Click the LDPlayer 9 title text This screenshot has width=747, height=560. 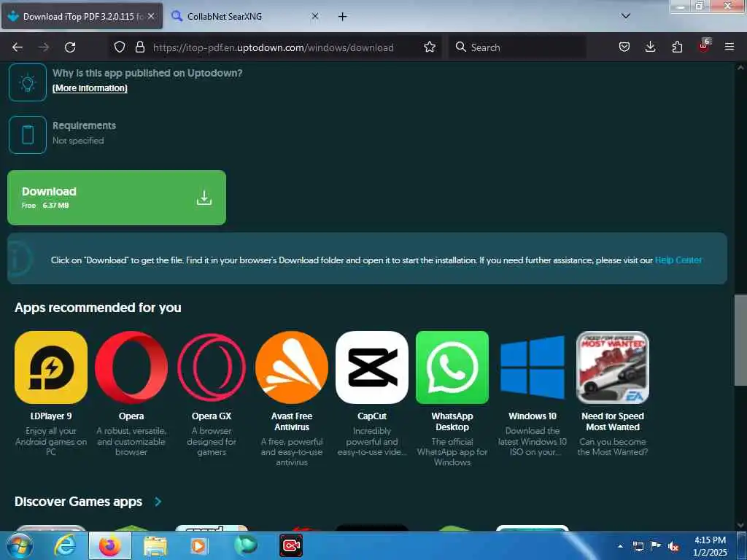click(51, 416)
